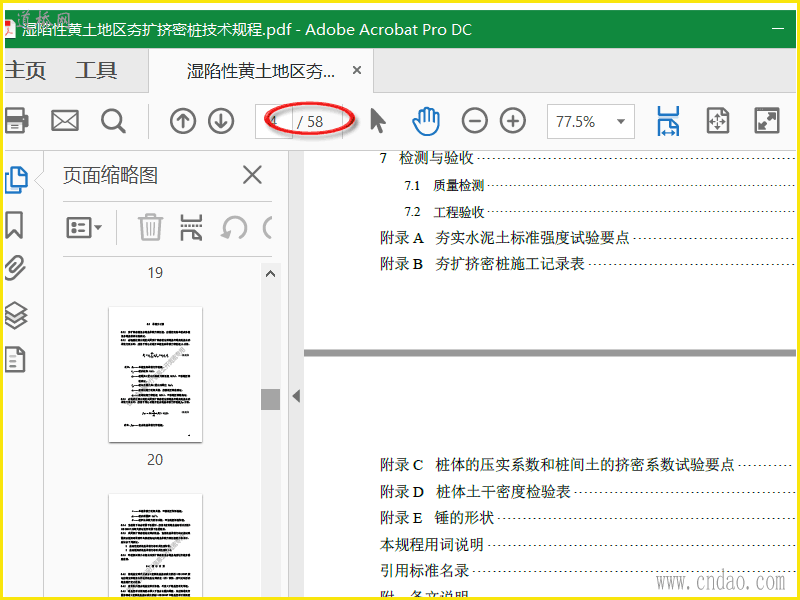Click contents entry 7.2 工程验收
This screenshot has height=600, width=800.
tap(444, 212)
